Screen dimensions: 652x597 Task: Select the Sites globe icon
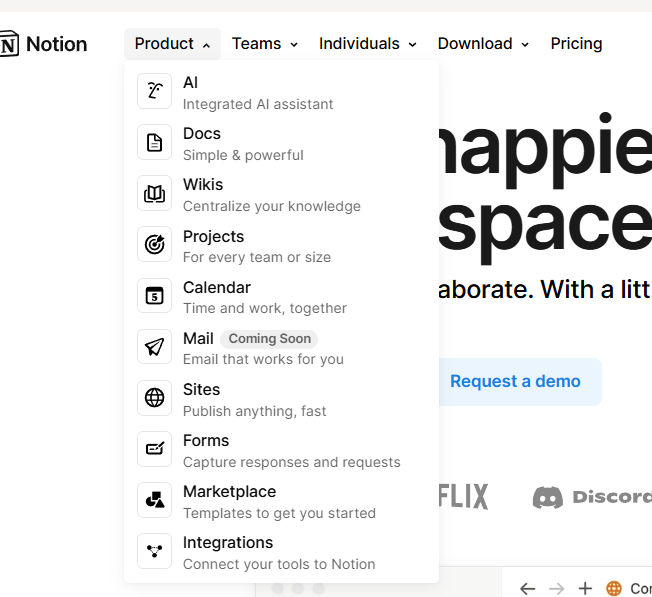(x=154, y=398)
